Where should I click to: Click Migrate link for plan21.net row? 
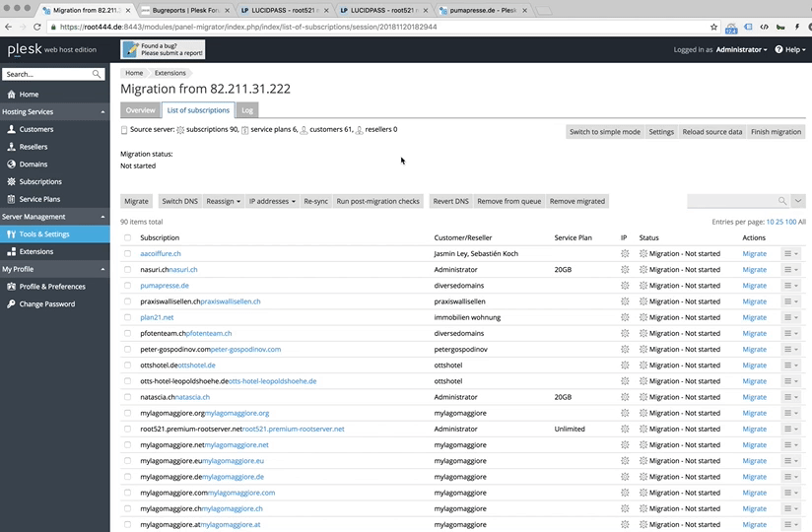[x=754, y=317]
